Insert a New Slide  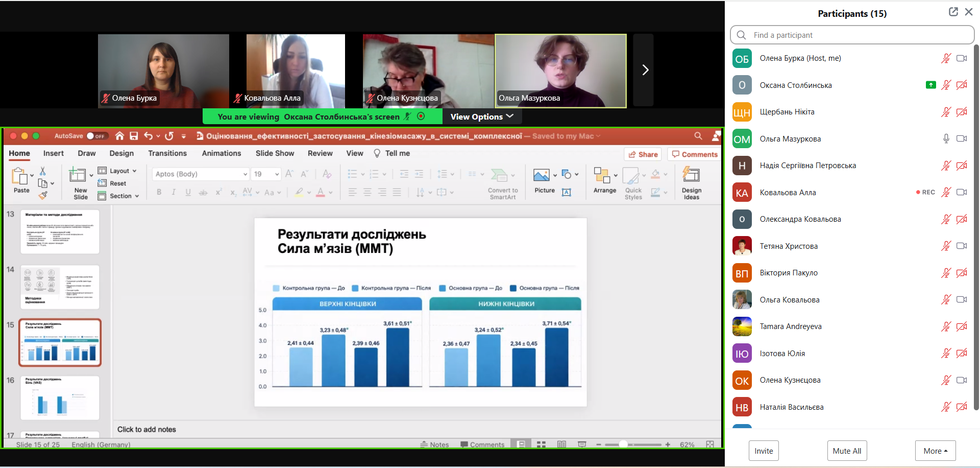click(78, 176)
